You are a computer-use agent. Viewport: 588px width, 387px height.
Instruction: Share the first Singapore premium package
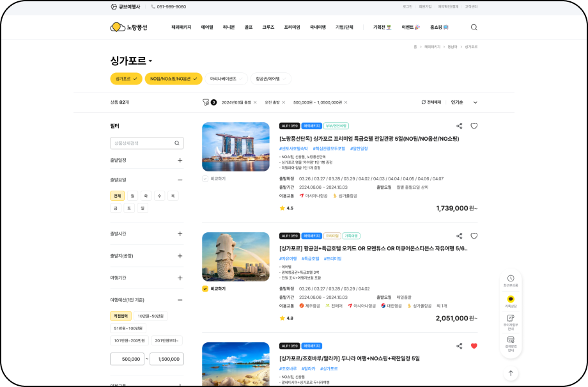[459, 126]
